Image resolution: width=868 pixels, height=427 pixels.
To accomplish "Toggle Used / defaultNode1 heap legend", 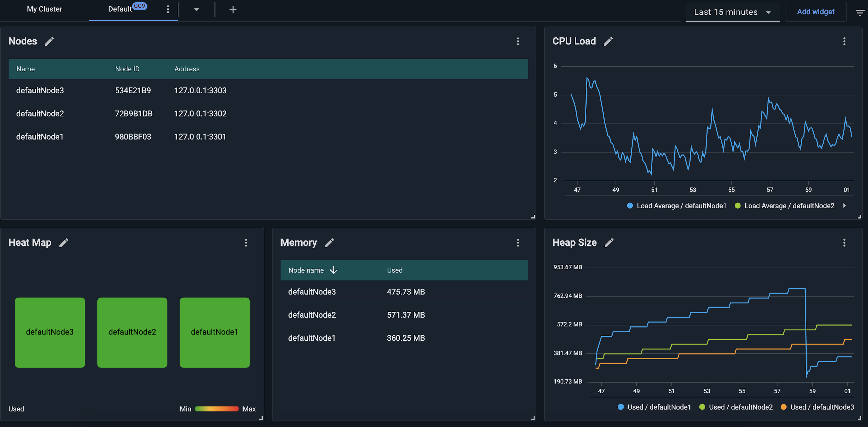I will coord(654,407).
